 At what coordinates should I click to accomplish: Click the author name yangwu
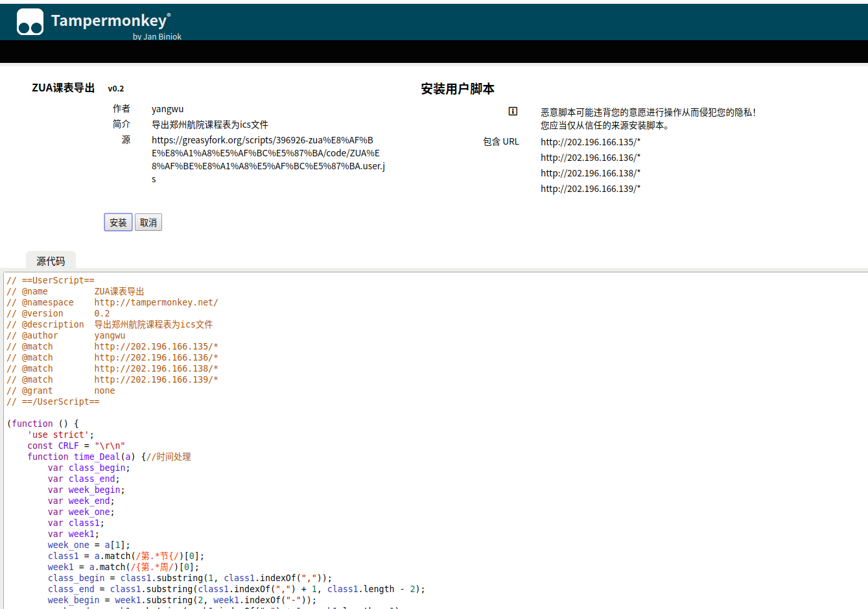click(x=167, y=109)
